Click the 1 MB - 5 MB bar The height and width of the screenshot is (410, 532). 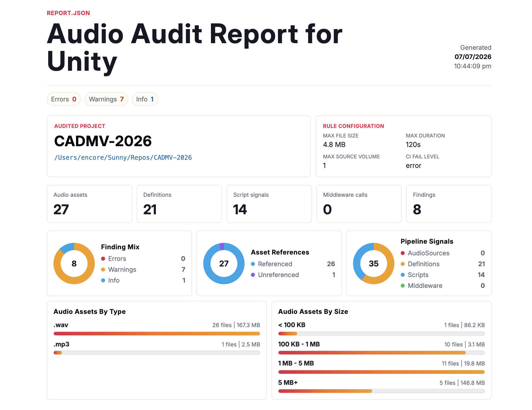[381, 372]
